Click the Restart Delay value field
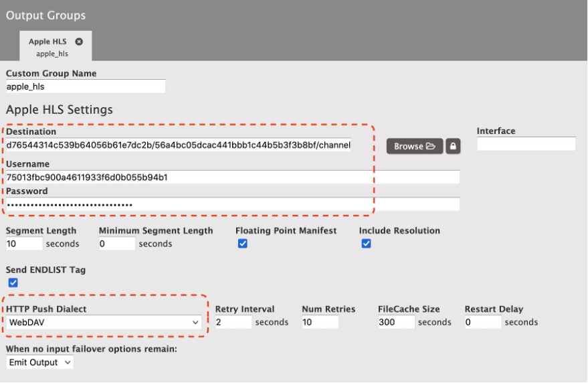 [x=483, y=322]
